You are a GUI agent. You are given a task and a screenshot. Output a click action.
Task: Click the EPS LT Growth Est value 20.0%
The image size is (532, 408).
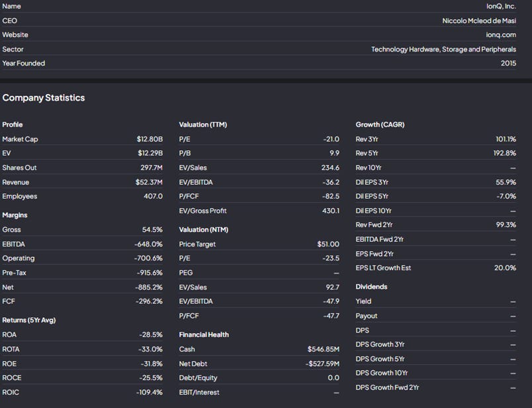pyautogui.click(x=505, y=268)
